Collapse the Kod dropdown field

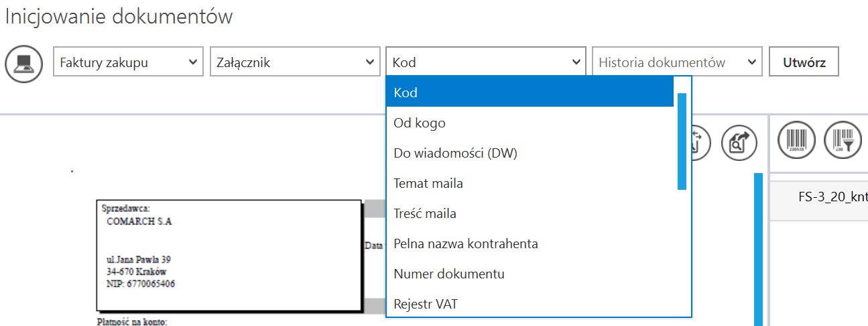485,62
